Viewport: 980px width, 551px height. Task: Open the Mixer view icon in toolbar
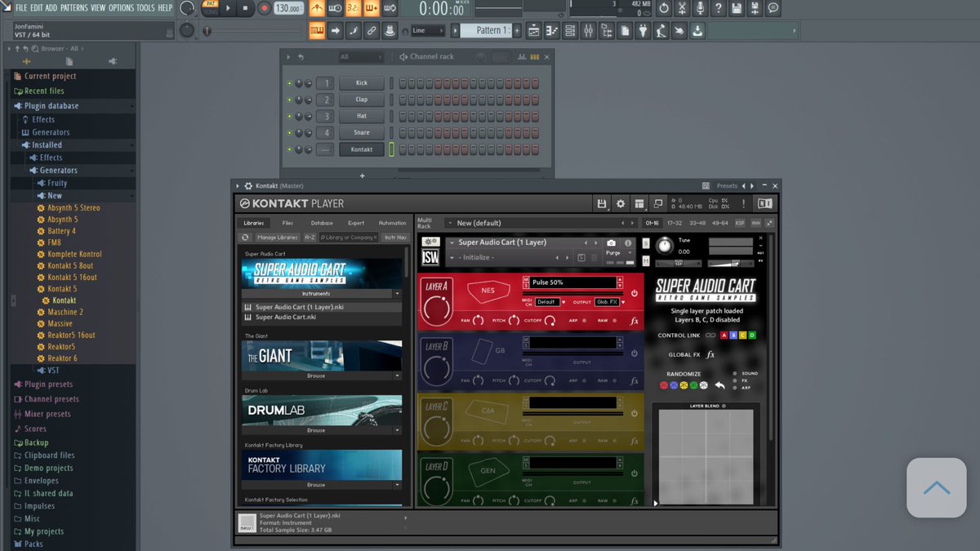[x=588, y=30]
